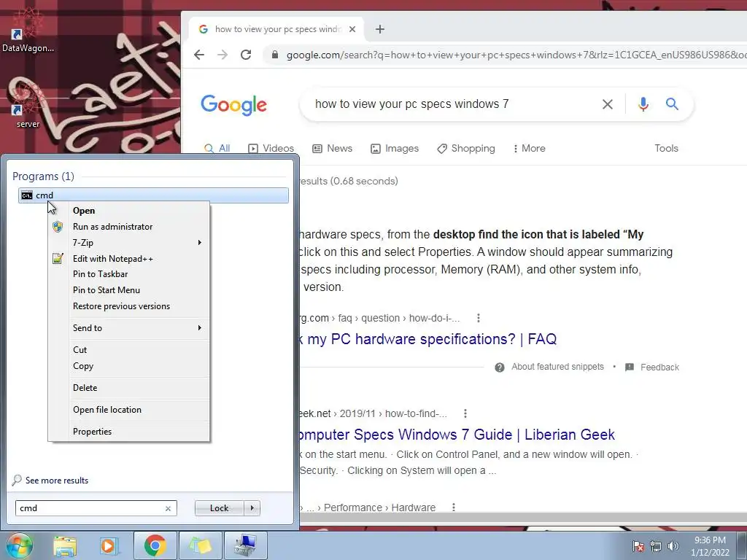The height and width of the screenshot is (560, 747).
Task: Choose Pin to Start Menu
Action: (107, 290)
